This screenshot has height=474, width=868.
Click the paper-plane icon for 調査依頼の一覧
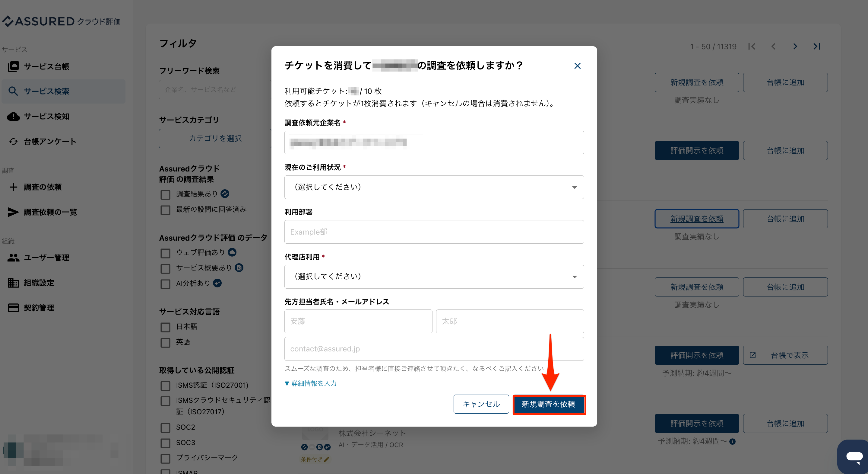point(14,212)
